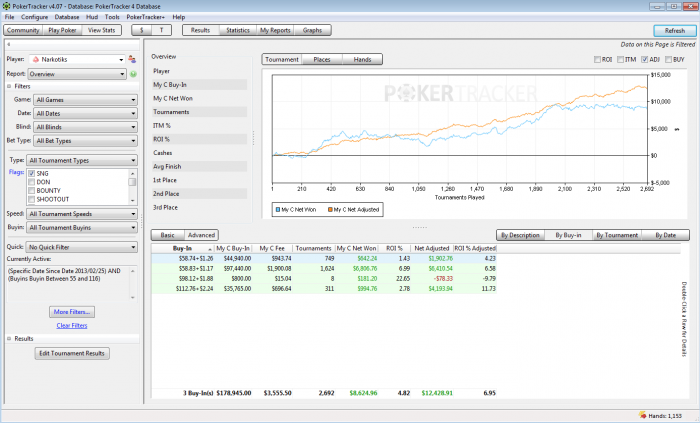Screen dimensions: 700x423
Task: Collapse the Results section expander
Action: pos(9,339)
